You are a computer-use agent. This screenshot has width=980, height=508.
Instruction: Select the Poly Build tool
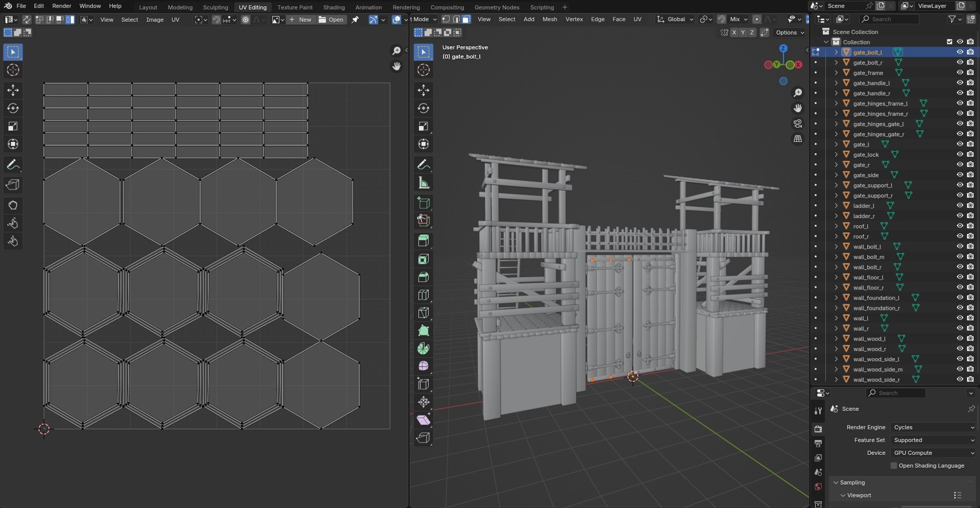tap(423, 330)
